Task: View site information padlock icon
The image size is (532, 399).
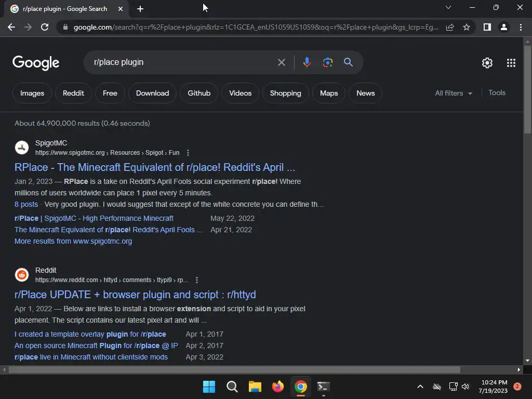Action: coord(65,27)
